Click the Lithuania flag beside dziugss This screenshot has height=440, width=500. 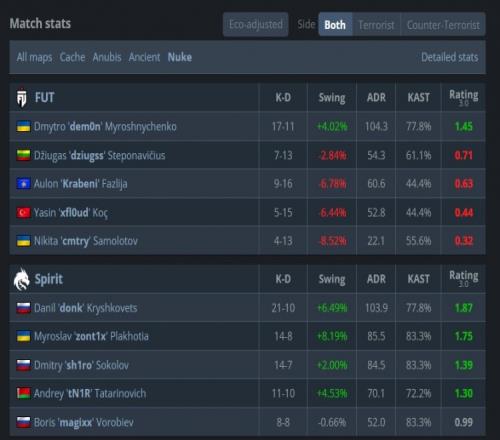pos(24,155)
